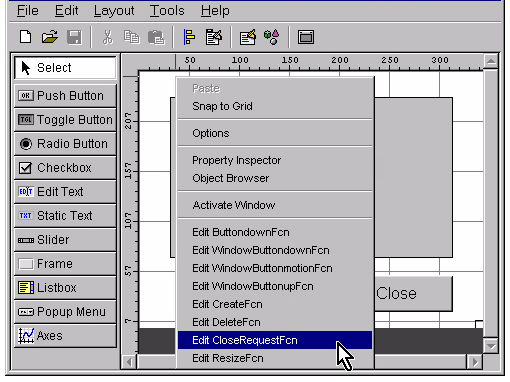
Task: Select the Listbox component tool
Action: [x=65, y=288]
